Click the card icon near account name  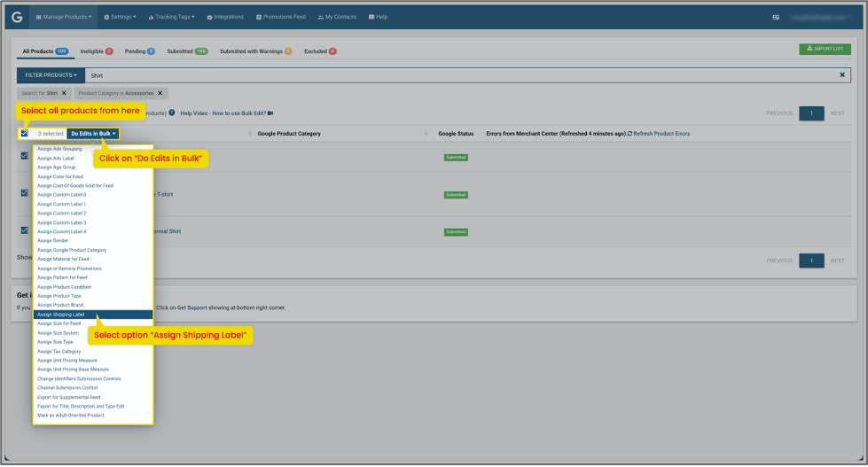point(776,17)
